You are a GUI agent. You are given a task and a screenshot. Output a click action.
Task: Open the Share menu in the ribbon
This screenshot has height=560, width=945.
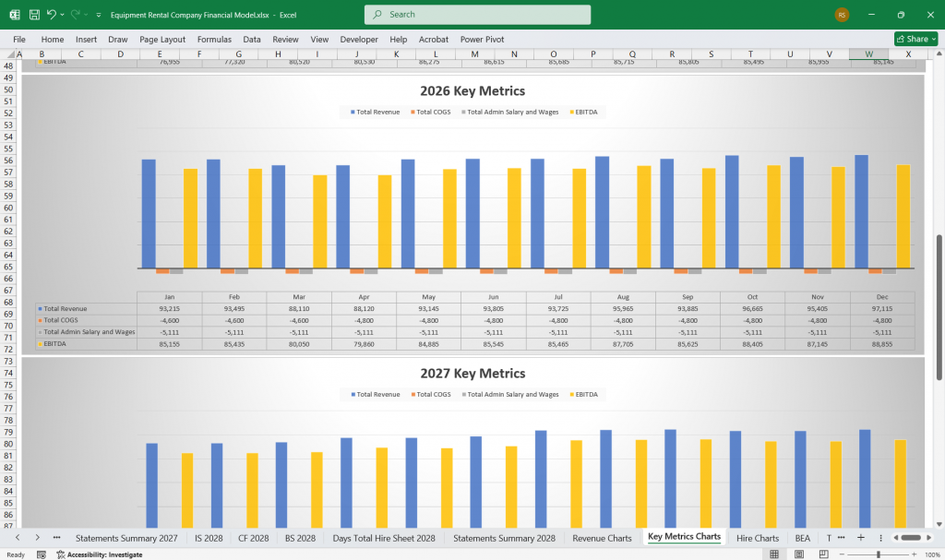[x=914, y=39]
